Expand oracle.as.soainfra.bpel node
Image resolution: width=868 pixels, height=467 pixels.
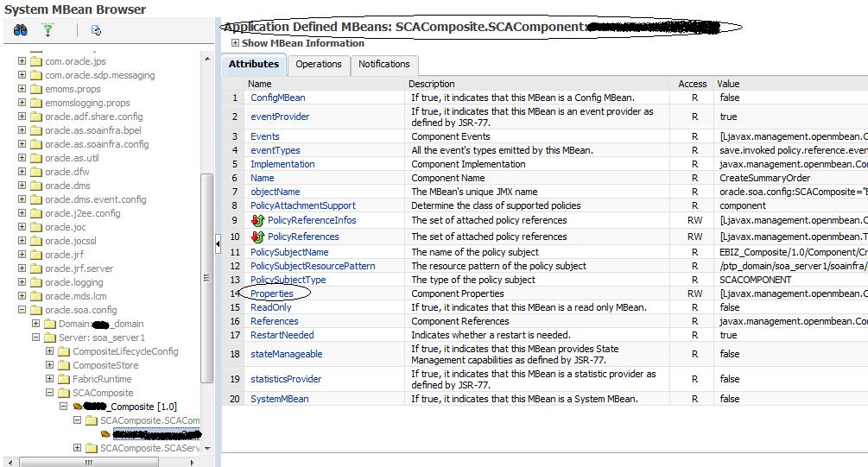pyautogui.click(x=22, y=129)
